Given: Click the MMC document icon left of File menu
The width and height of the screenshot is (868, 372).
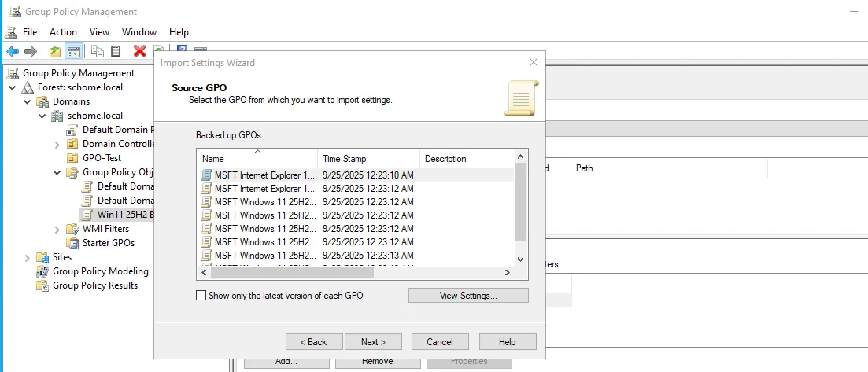Looking at the screenshot, I should pyautogui.click(x=11, y=32).
